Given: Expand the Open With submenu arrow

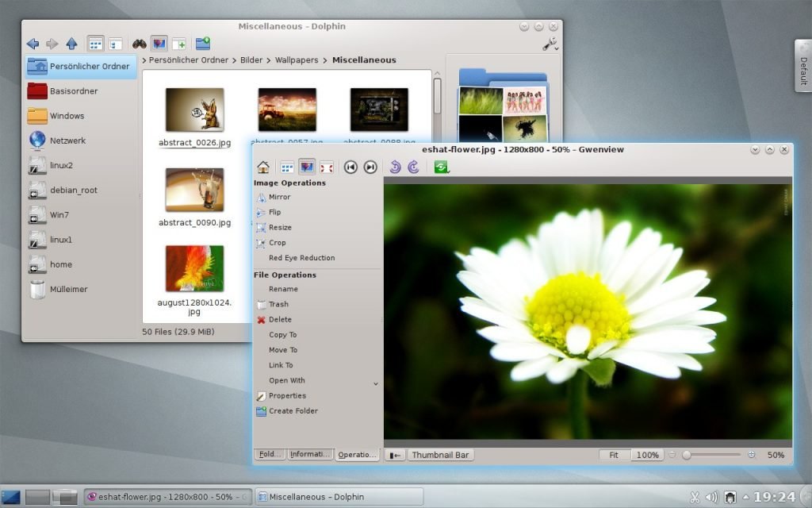Looking at the screenshot, I should coord(376,383).
